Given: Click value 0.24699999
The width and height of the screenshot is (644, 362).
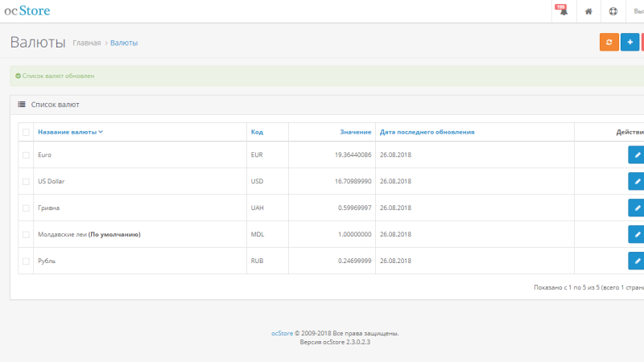Looking at the screenshot, I should [x=354, y=261].
